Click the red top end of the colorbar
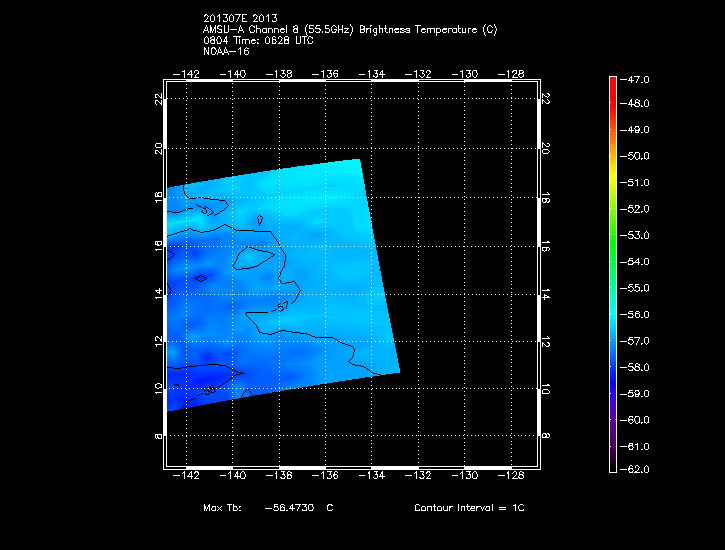 click(x=612, y=82)
